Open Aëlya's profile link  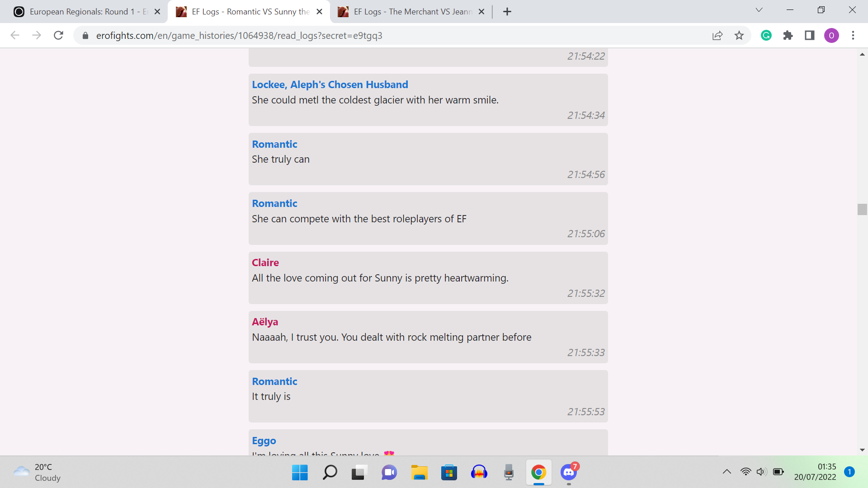pyautogui.click(x=265, y=322)
